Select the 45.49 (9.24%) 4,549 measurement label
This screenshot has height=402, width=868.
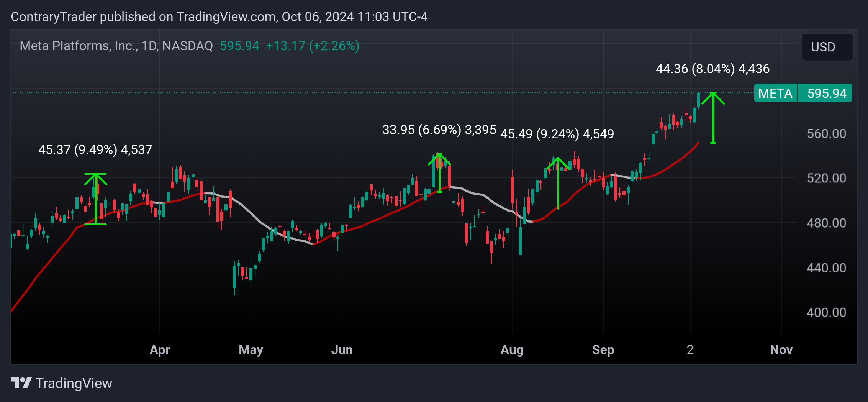(x=557, y=134)
